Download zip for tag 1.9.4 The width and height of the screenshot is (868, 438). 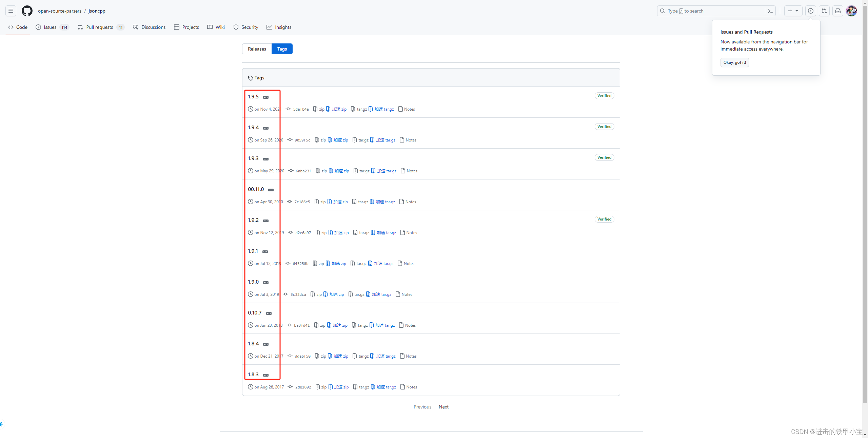click(323, 140)
